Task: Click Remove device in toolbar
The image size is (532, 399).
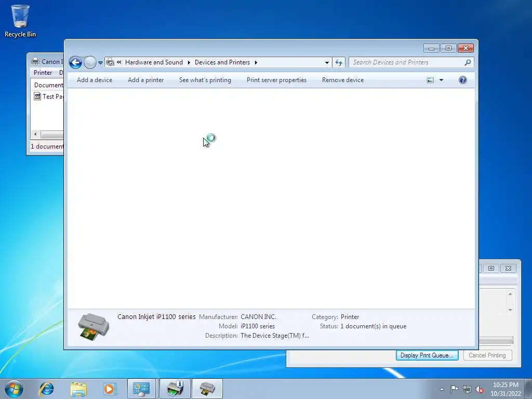Action: tap(343, 80)
